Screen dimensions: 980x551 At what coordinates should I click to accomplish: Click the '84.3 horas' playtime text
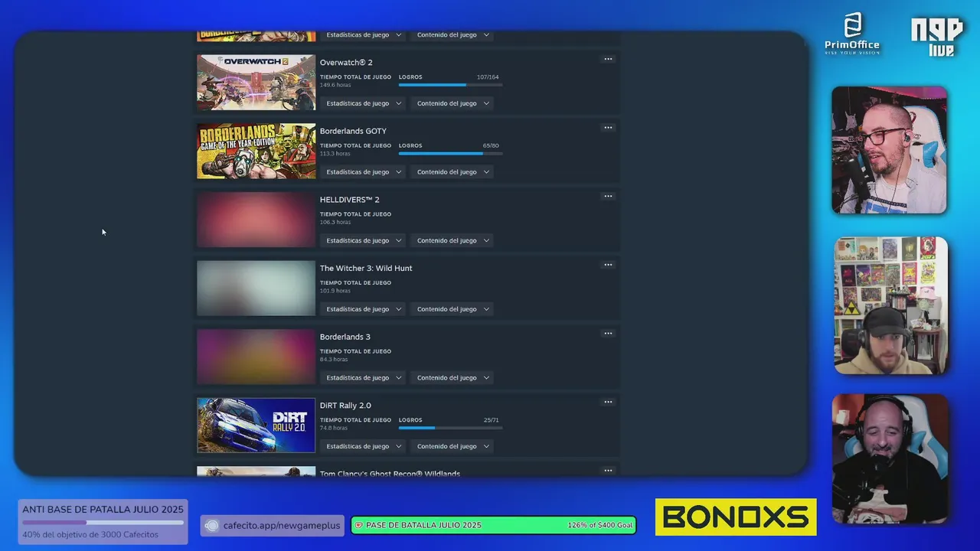[x=334, y=359]
